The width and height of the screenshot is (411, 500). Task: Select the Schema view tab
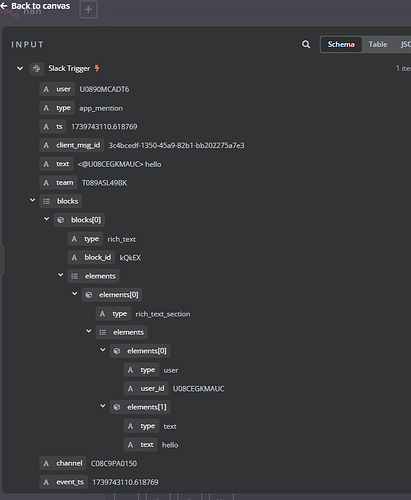tap(341, 44)
